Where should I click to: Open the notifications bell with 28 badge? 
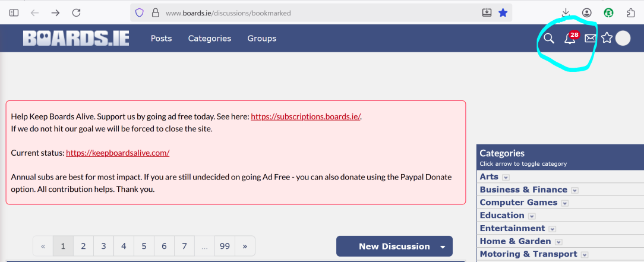(x=570, y=38)
